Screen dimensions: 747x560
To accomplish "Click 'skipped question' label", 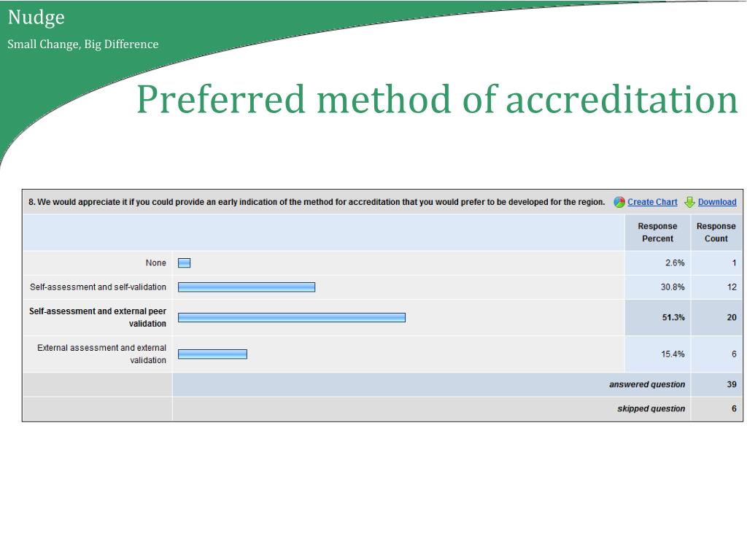I will tap(651, 408).
